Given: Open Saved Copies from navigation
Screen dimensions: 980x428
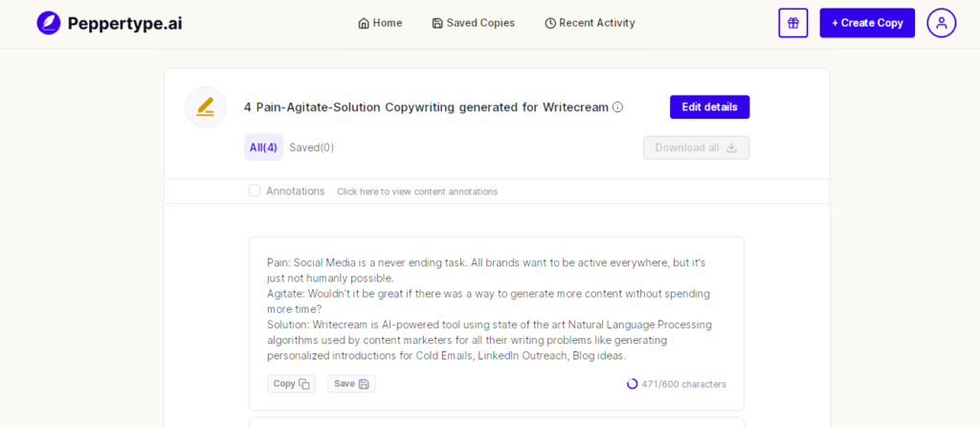Looking at the screenshot, I should pos(473,23).
